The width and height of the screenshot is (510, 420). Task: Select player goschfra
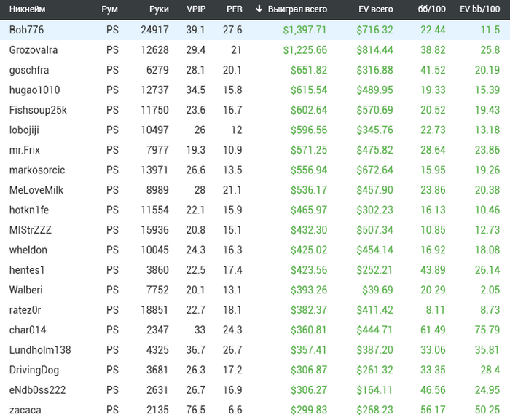click(29, 70)
